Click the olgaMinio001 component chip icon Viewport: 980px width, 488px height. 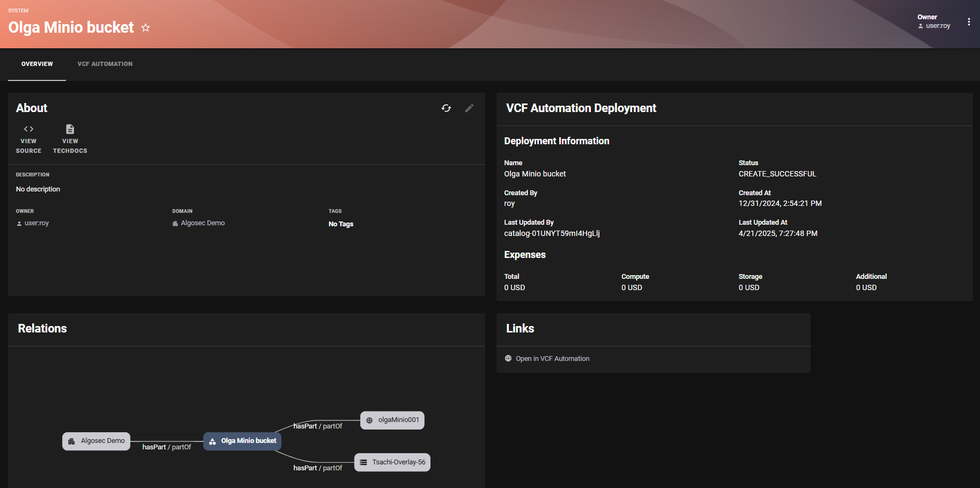point(369,420)
